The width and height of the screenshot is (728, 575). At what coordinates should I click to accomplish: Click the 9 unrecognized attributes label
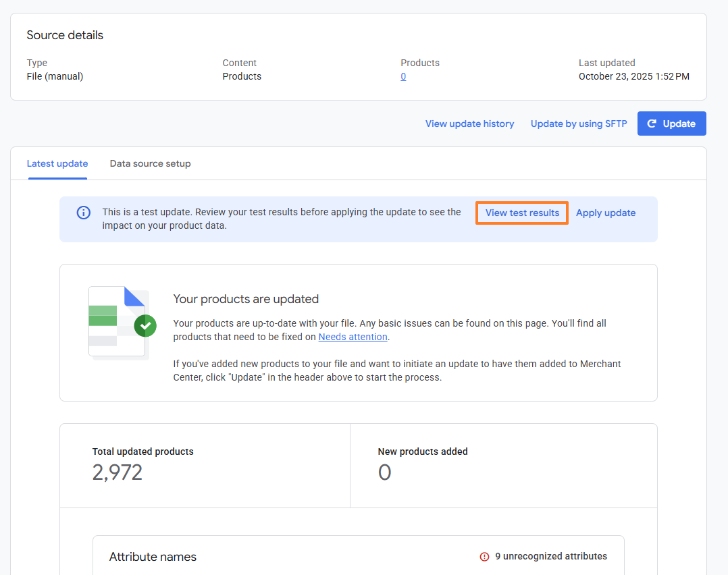[551, 557]
